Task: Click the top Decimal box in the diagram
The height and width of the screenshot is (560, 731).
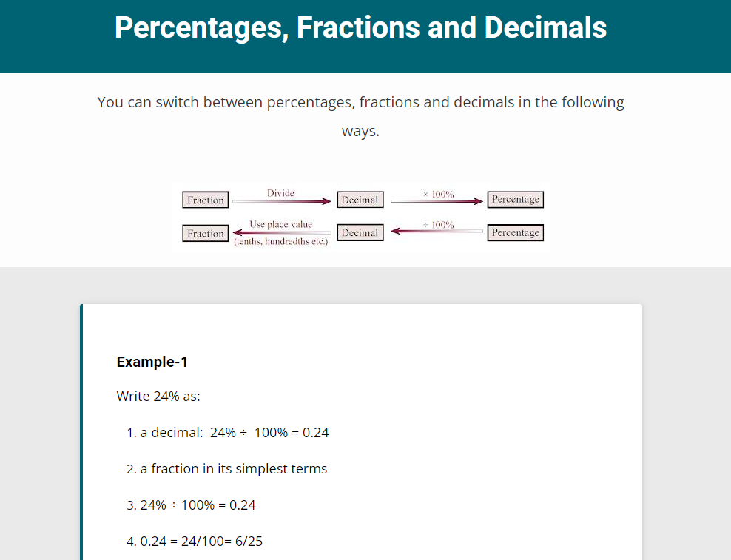Action: tap(360, 200)
